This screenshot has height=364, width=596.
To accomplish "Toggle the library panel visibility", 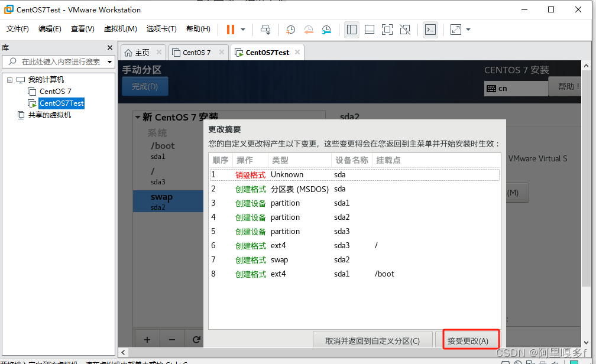I will (352, 30).
